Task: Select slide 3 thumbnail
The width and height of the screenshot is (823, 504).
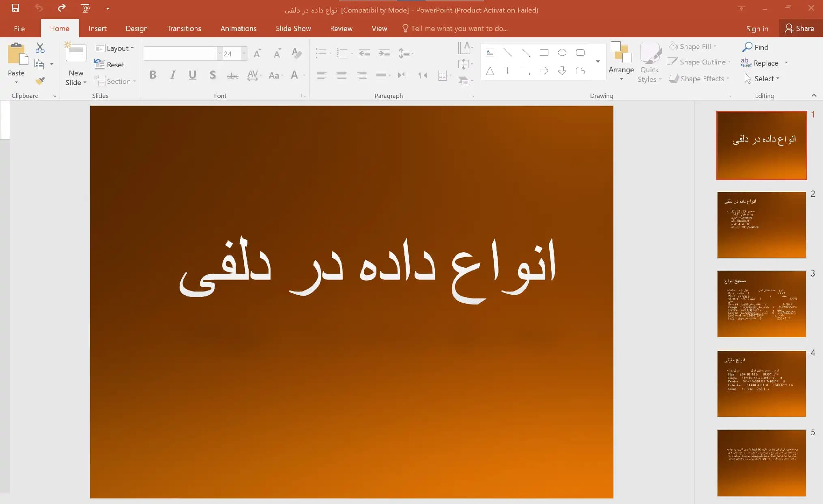Action: tap(761, 304)
